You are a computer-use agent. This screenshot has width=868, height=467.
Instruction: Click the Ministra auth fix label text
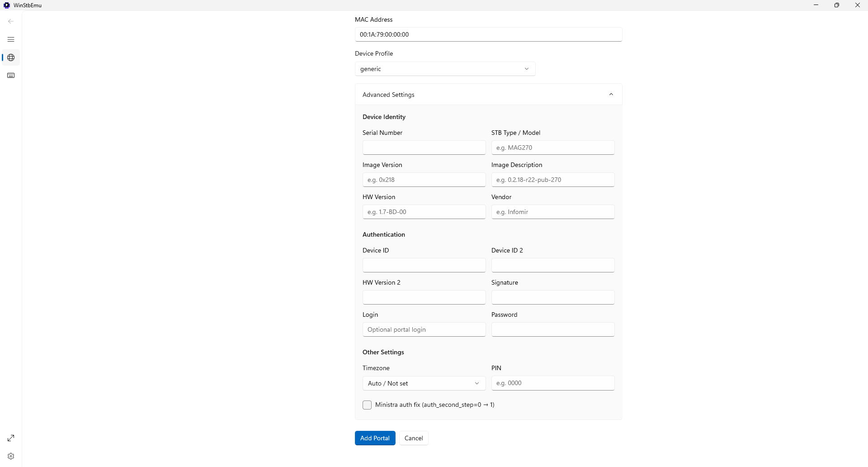click(x=435, y=405)
